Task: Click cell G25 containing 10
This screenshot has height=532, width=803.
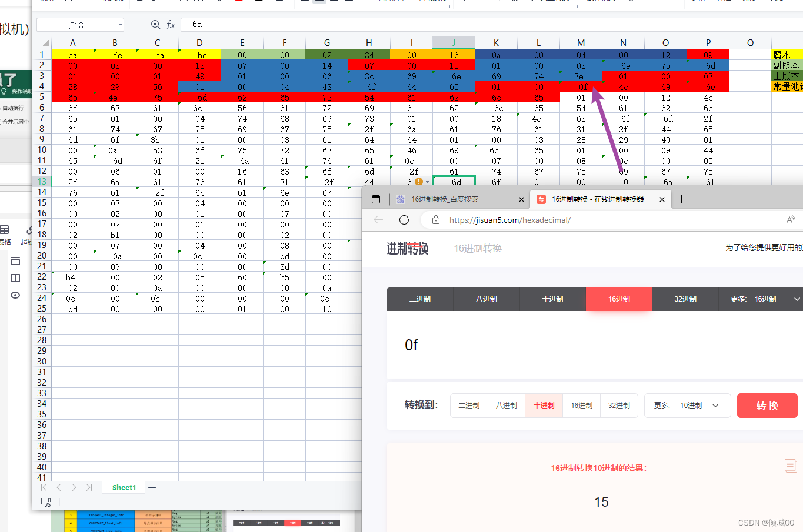Action: click(326, 309)
